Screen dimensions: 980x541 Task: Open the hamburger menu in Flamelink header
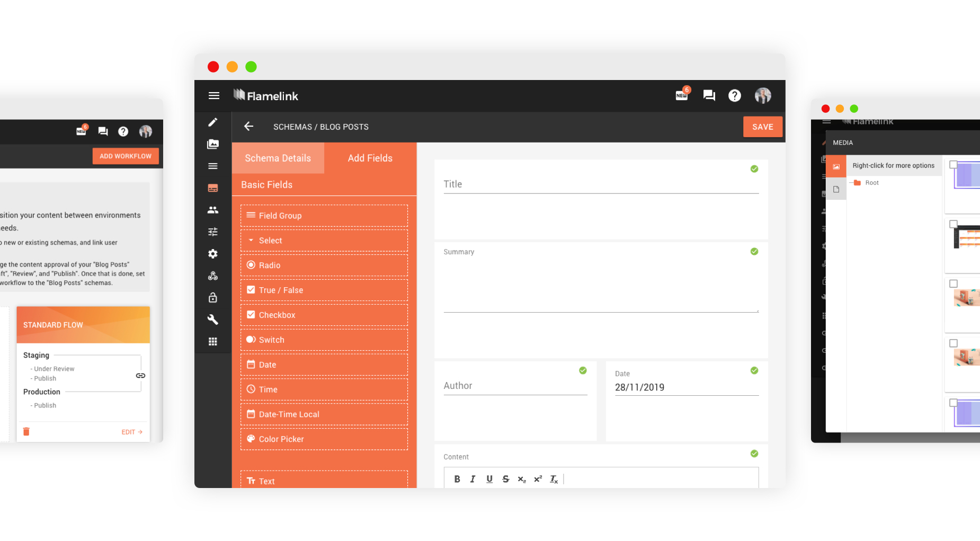tap(214, 96)
